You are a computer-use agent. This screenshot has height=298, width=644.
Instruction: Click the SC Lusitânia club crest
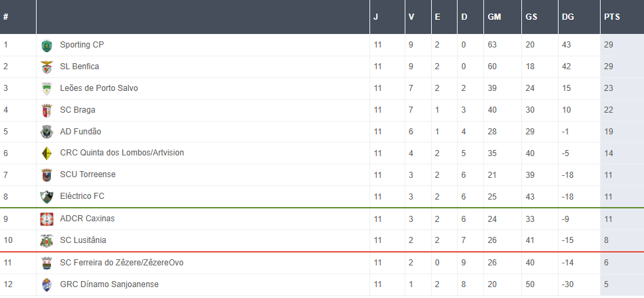click(x=46, y=241)
